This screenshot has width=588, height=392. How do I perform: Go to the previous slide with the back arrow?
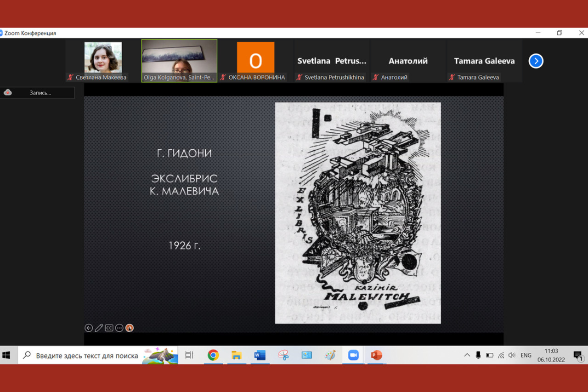[x=89, y=328]
